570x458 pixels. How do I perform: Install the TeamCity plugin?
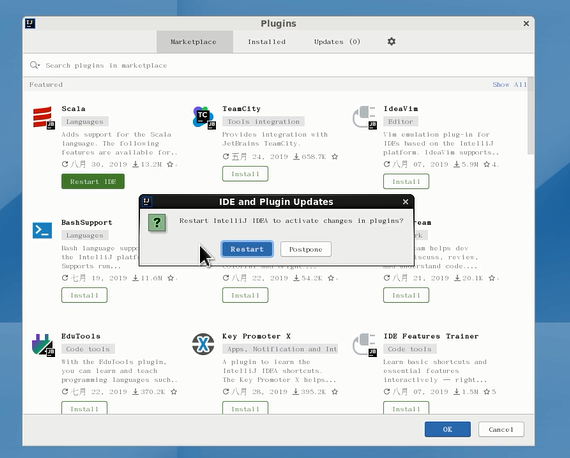pos(245,174)
